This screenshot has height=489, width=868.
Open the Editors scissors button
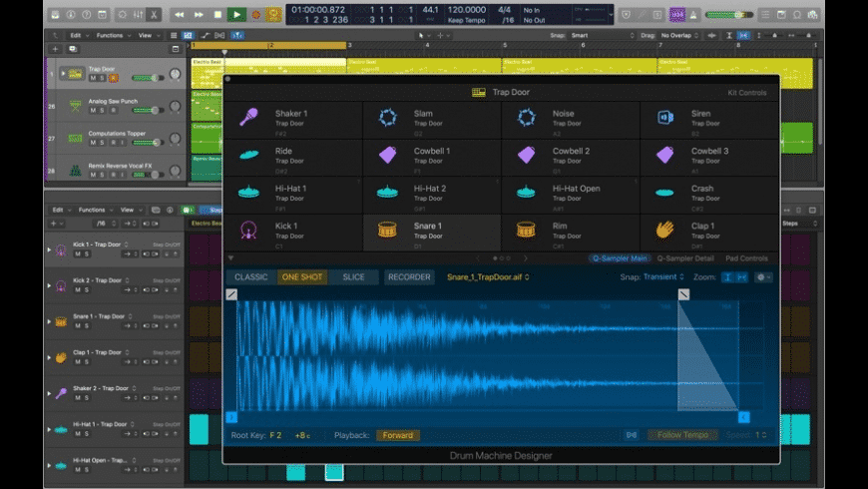pyautogui.click(x=154, y=15)
